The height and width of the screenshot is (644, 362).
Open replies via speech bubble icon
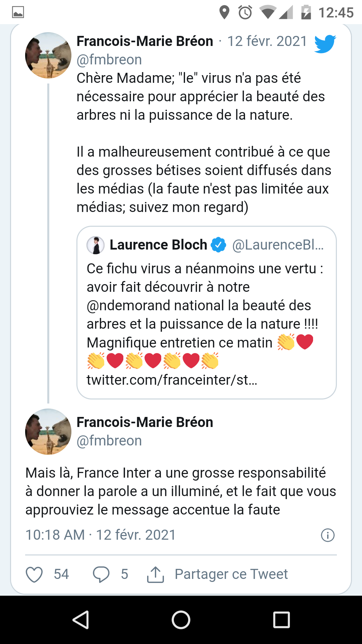[101, 574]
